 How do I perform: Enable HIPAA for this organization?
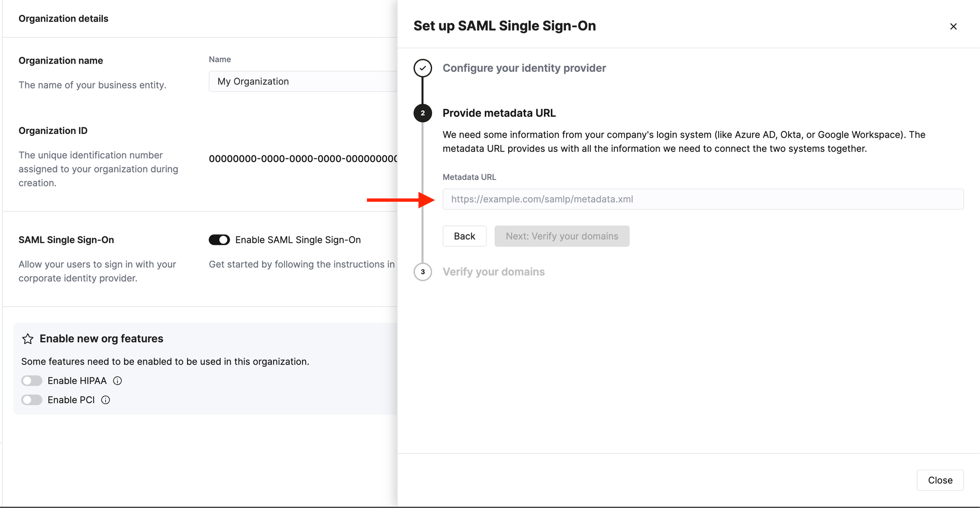click(32, 381)
